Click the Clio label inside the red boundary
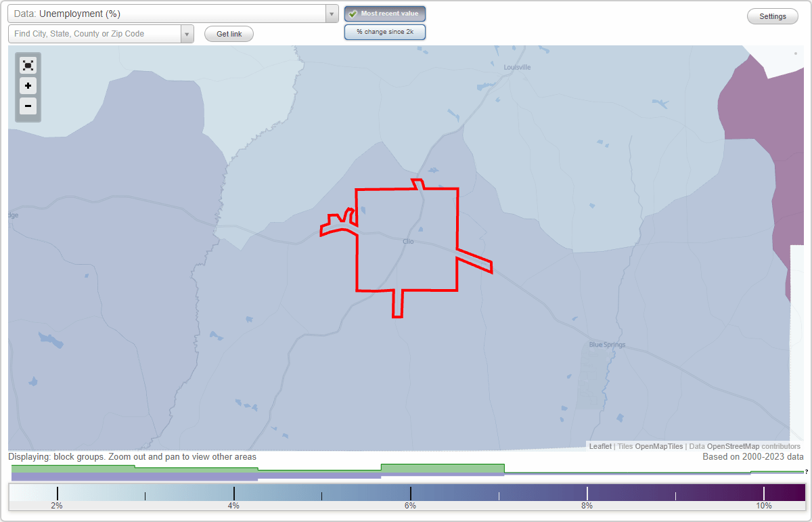 [x=407, y=241]
